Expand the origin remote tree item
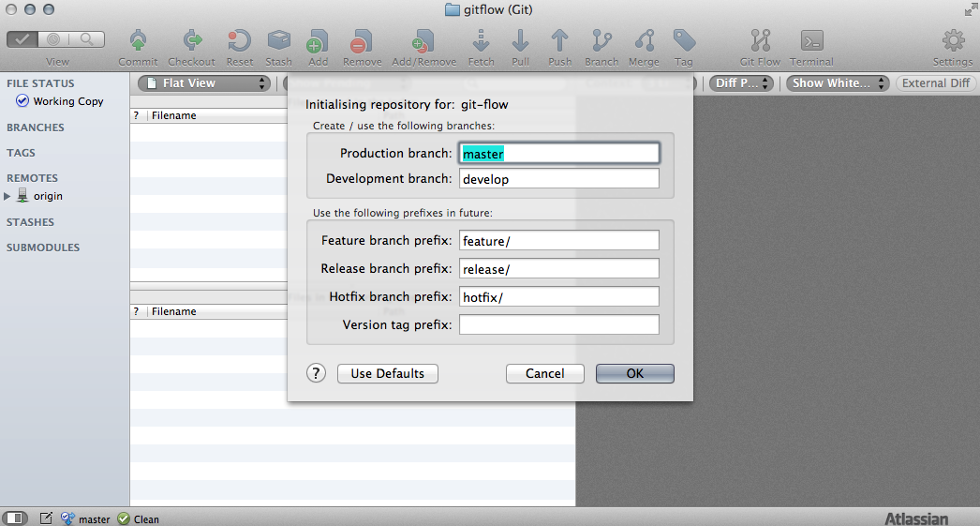Image resolution: width=980 pixels, height=526 pixels. [x=7, y=196]
